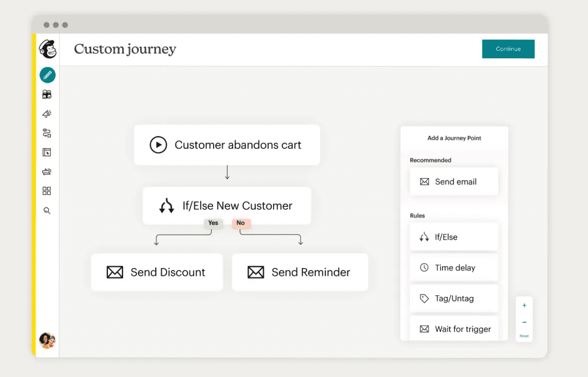This screenshot has height=377, width=588.
Task: Click the play icon on starting point
Action: pyautogui.click(x=158, y=145)
